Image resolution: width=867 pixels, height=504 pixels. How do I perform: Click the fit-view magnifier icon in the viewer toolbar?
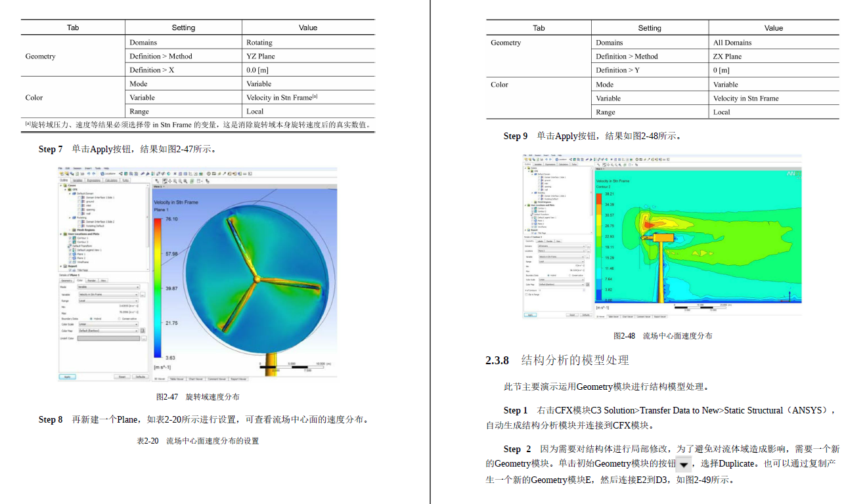coord(185,181)
